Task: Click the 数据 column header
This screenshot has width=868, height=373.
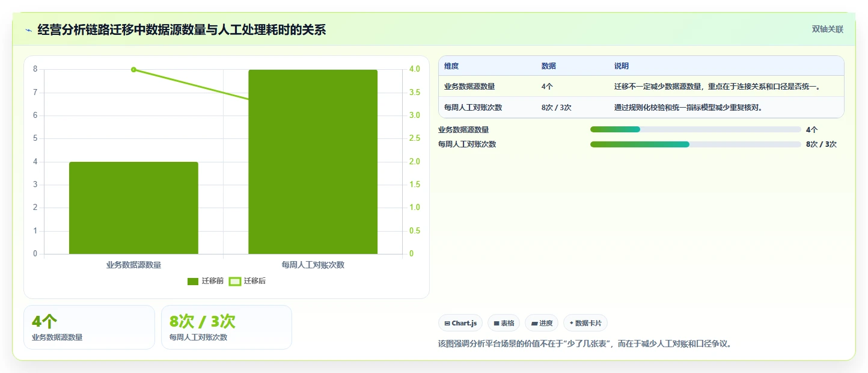Action: coord(549,66)
